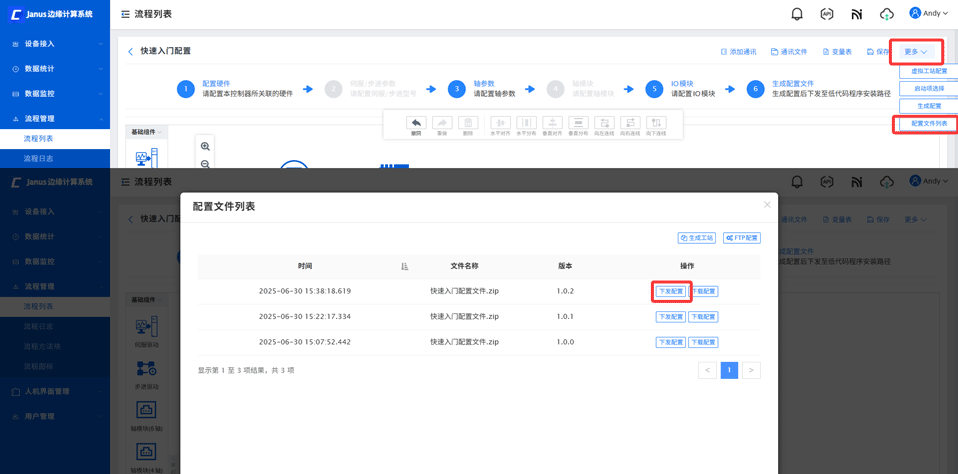
Task: Select 启动项选择 in the dropdown menu
Action: (x=929, y=88)
